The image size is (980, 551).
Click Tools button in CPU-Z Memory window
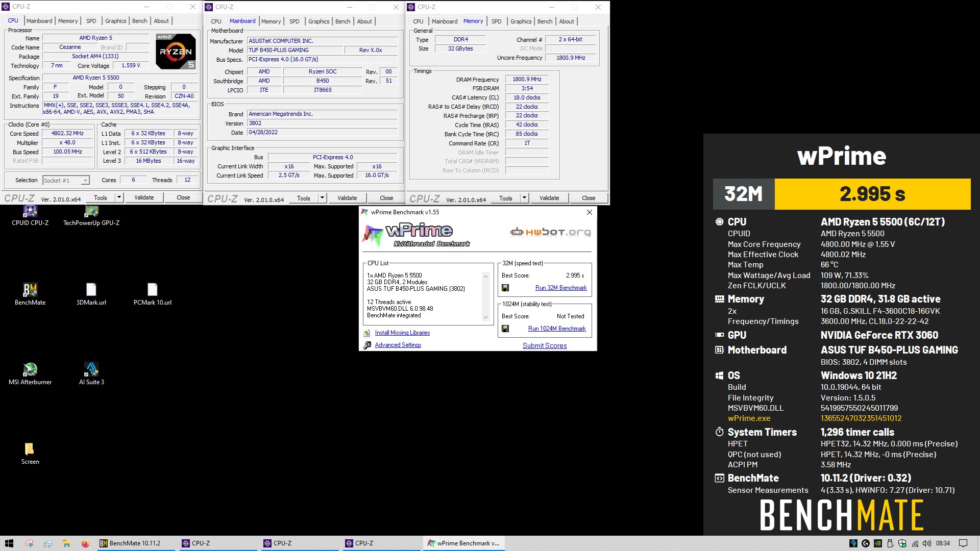tap(506, 198)
